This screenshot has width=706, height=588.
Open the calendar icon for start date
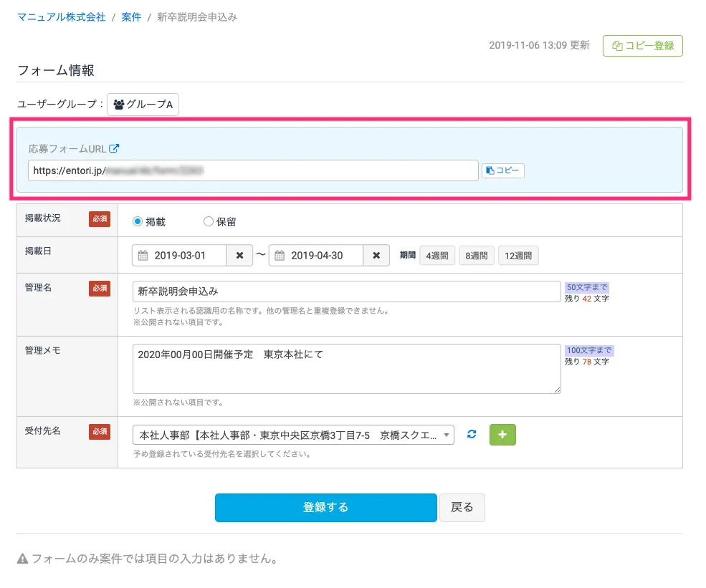point(143,256)
